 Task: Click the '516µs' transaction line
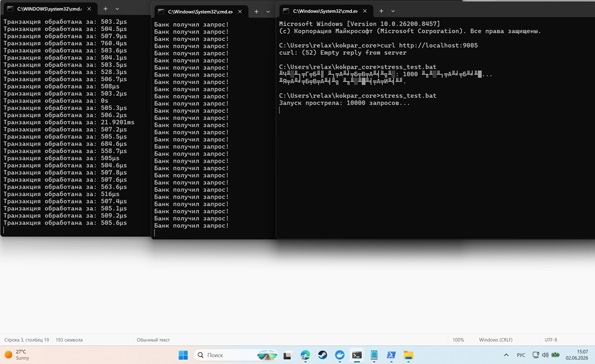click(62, 194)
